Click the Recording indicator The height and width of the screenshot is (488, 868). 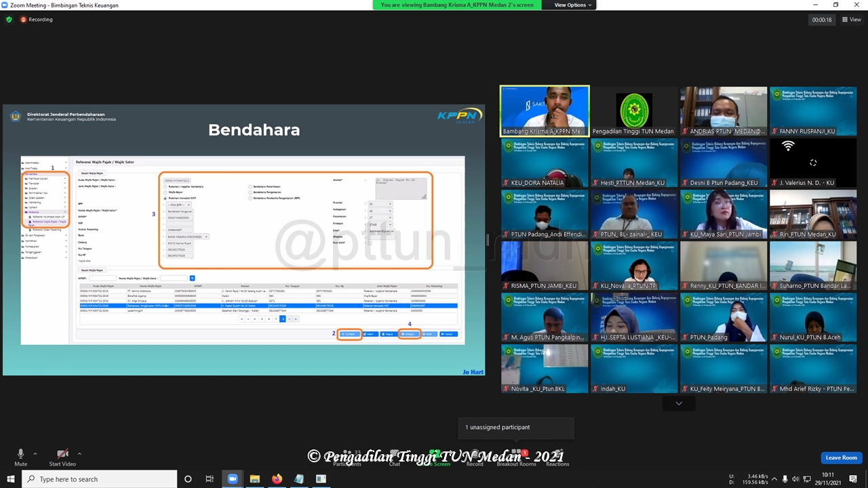pos(37,20)
